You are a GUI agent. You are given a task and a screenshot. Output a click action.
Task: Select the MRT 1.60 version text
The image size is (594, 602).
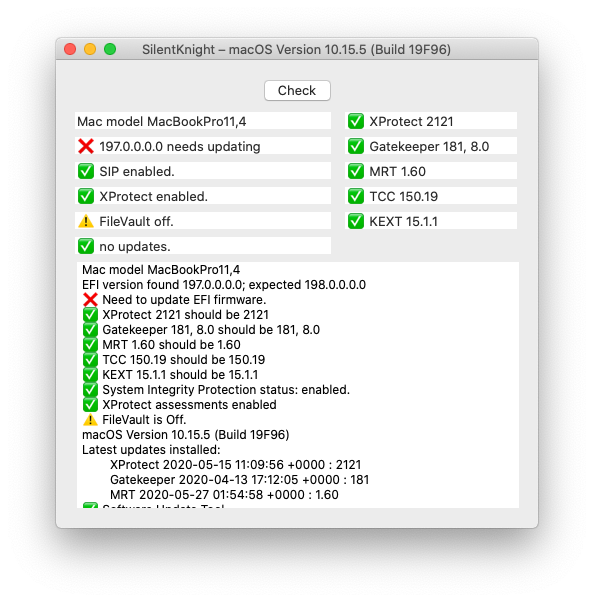[x=397, y=172]
